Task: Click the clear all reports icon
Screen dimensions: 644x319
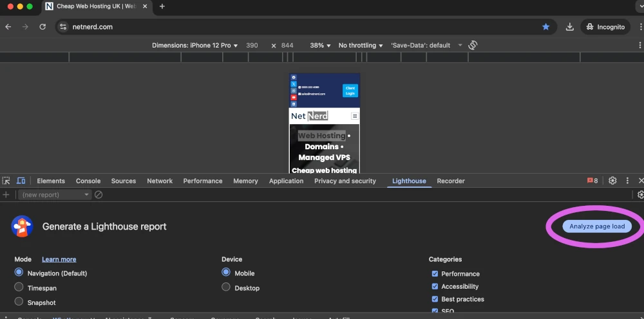Action: (x=99, y=195)
